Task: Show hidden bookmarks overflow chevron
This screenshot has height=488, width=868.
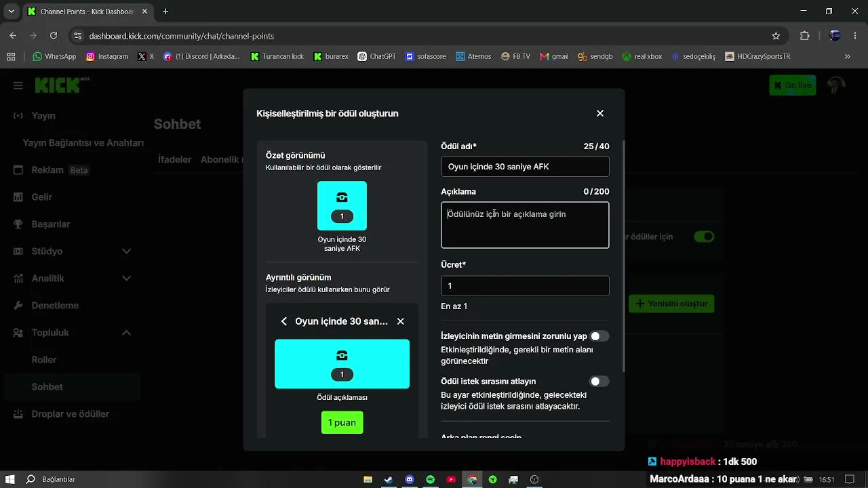Action: (x=848, y=56)
